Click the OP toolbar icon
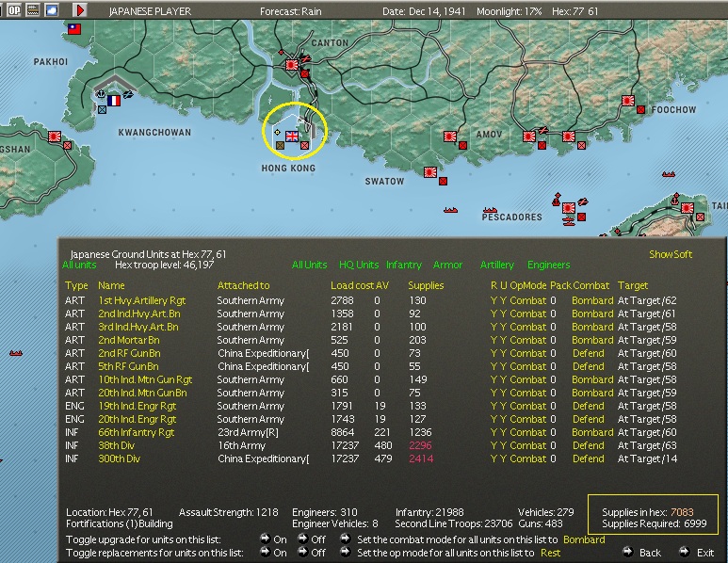 [x=14, y=10]
